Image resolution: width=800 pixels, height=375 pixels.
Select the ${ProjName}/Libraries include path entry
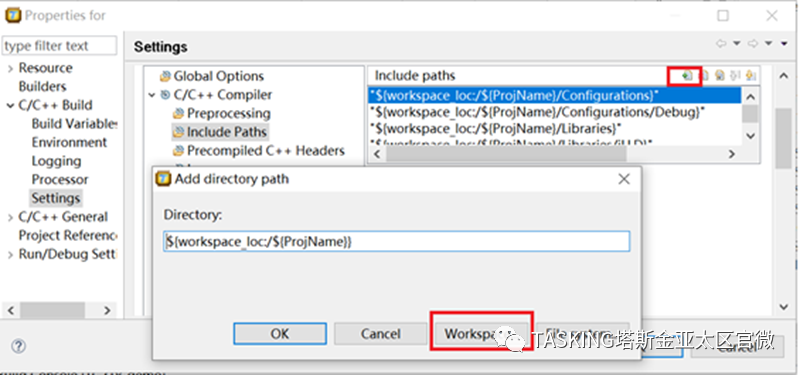coord(555,128)
